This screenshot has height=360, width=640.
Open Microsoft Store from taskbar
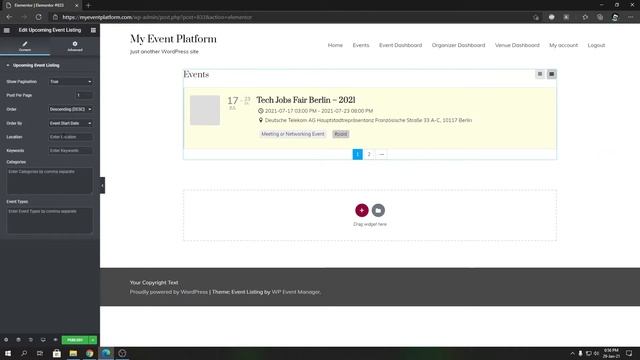(57, 353)
